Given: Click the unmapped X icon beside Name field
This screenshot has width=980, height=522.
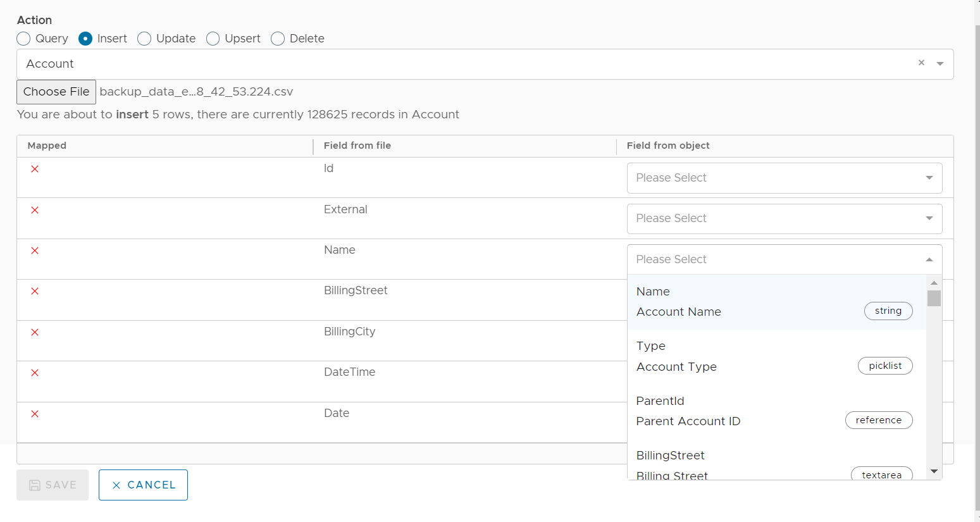Looking at the screenshot, I should pyautogui.click(x=35, y=251).
